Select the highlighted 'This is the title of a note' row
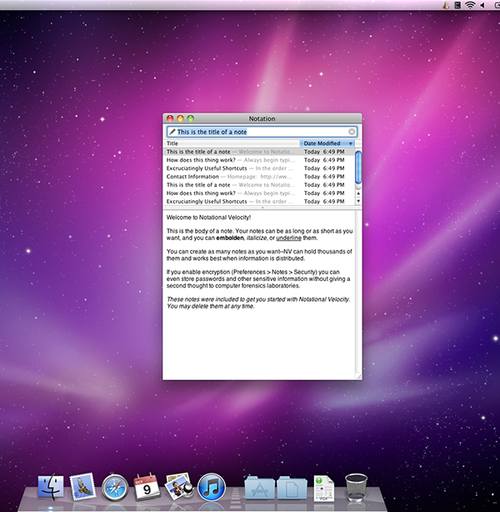The height and width of the screenshot is (512, 500). point(260,152)
